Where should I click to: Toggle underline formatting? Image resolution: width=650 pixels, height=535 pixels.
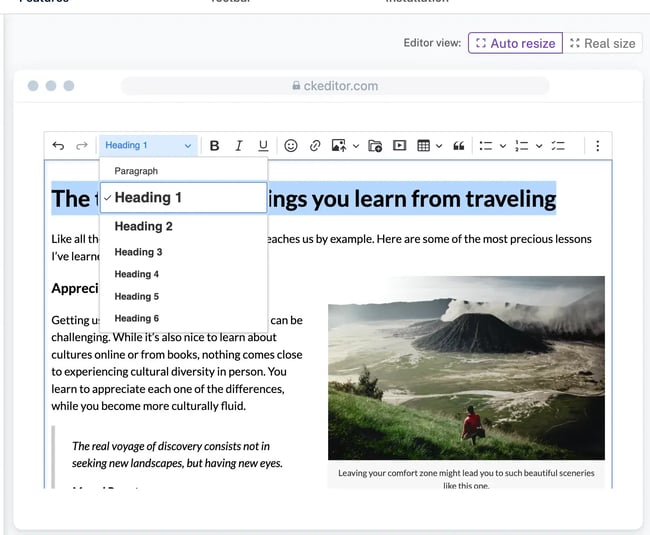[263, 145]
